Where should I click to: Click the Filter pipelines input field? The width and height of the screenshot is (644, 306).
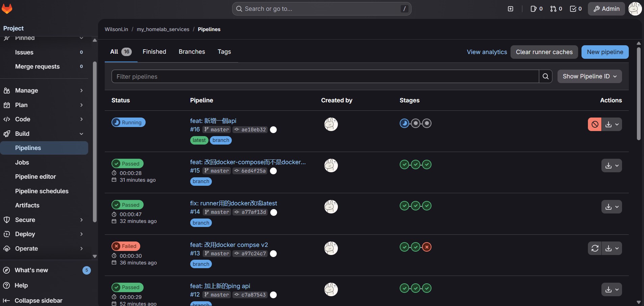coord(324,76)
